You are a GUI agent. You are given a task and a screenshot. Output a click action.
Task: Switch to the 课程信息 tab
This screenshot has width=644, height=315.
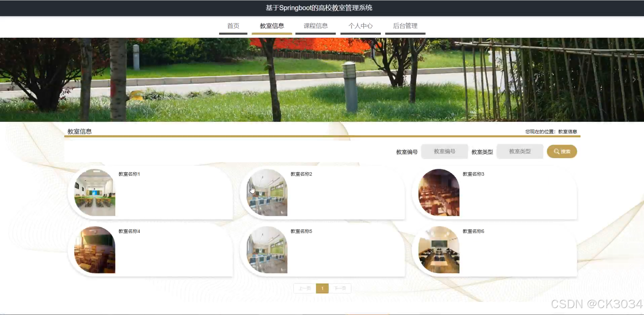(x=316, y=26)
